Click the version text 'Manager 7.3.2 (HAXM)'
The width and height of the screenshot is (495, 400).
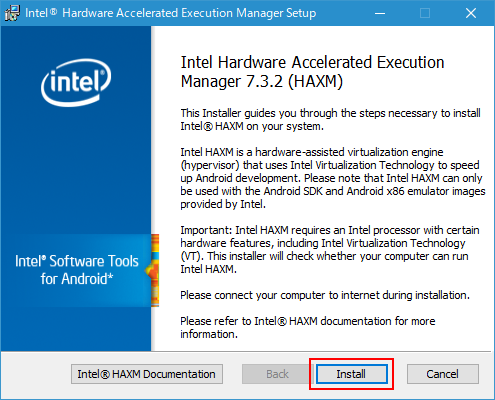pyautogui.click(x=262, y=82)
